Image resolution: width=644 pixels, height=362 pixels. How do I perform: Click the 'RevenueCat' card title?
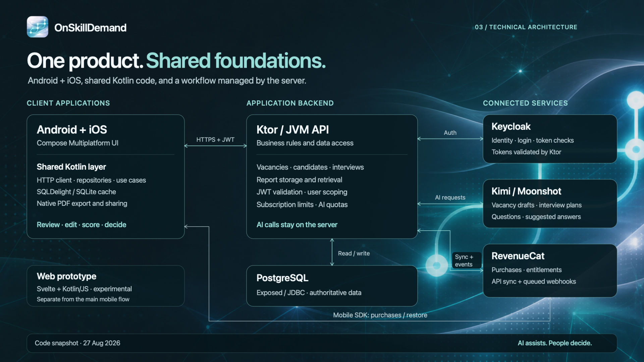pyautogui.click(x=518, y=256)
